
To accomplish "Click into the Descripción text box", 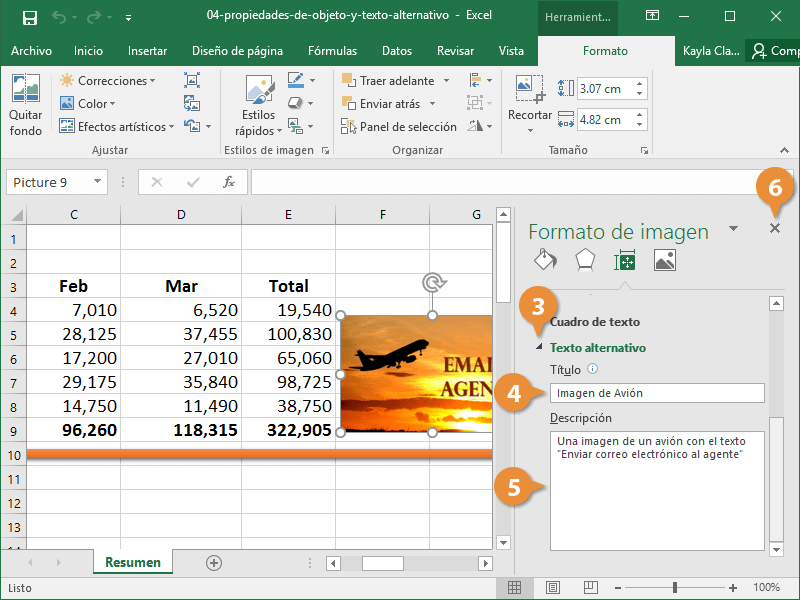I will pos(657,490).
